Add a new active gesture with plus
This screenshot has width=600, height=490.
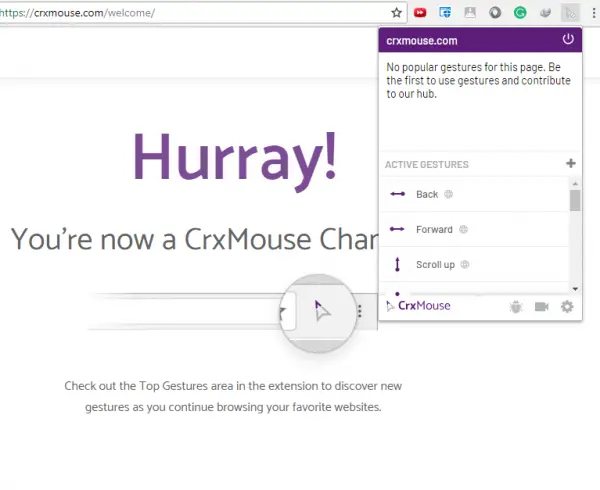click(571, 163)
